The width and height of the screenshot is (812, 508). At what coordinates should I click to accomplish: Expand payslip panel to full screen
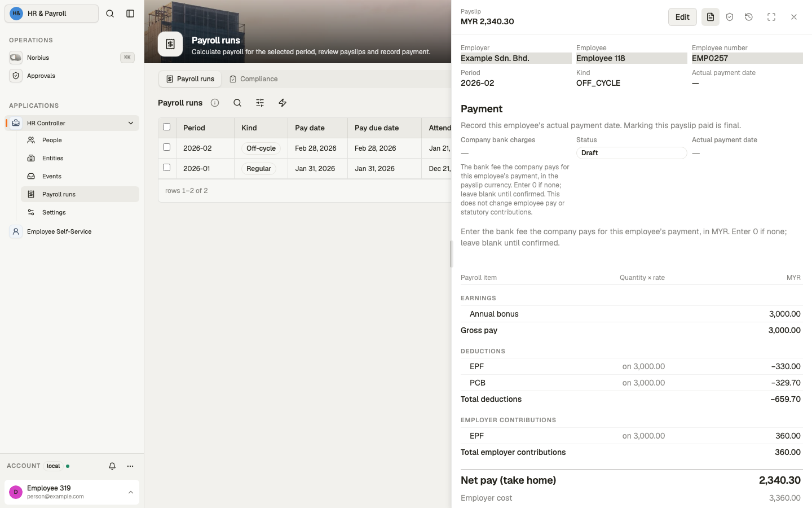click(771, 17)
